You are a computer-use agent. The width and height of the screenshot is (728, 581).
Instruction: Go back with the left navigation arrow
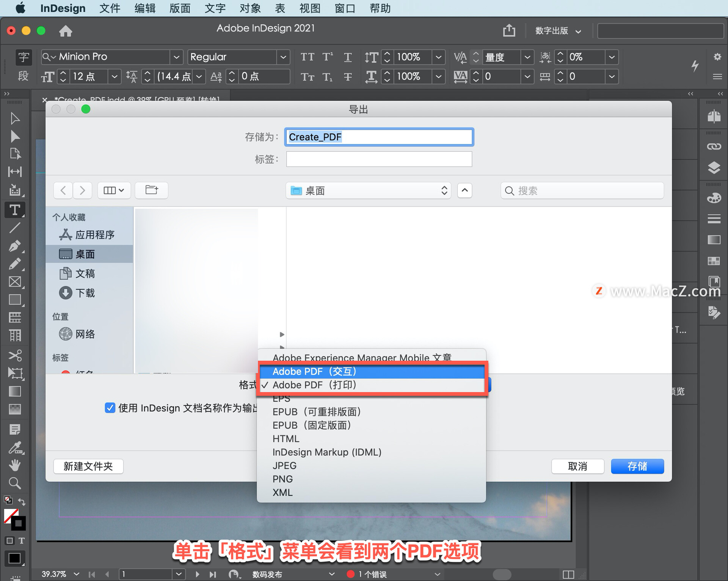[x=63, y=190]
